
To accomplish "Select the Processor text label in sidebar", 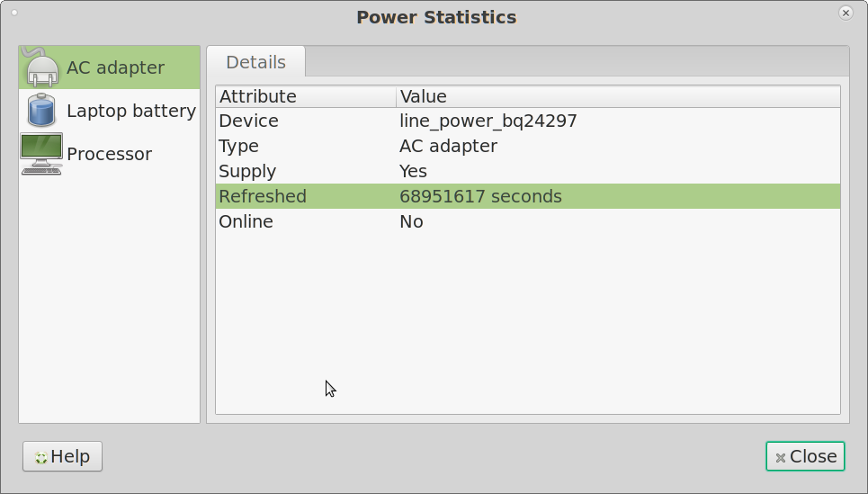I will [109, 154].
